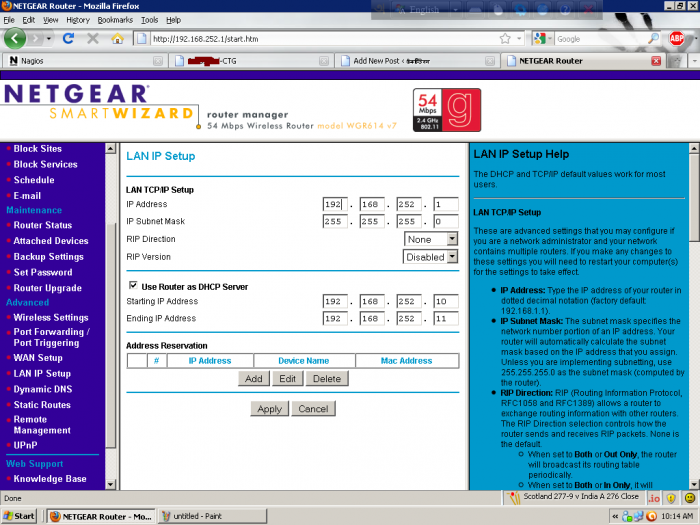Click the Google search magnifier icon

pos(653,39)
